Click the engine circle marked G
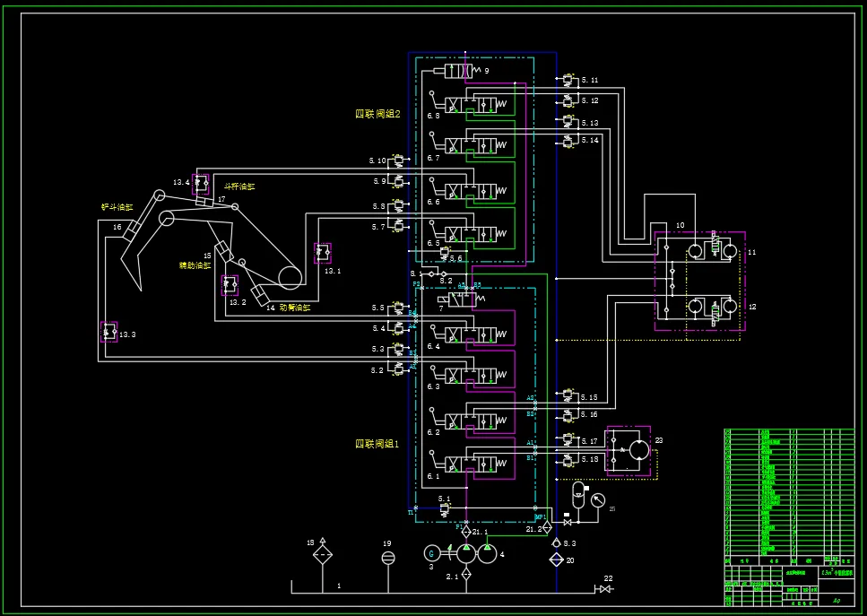The height and width of the screenshot is (616, 867). [432, 553]
